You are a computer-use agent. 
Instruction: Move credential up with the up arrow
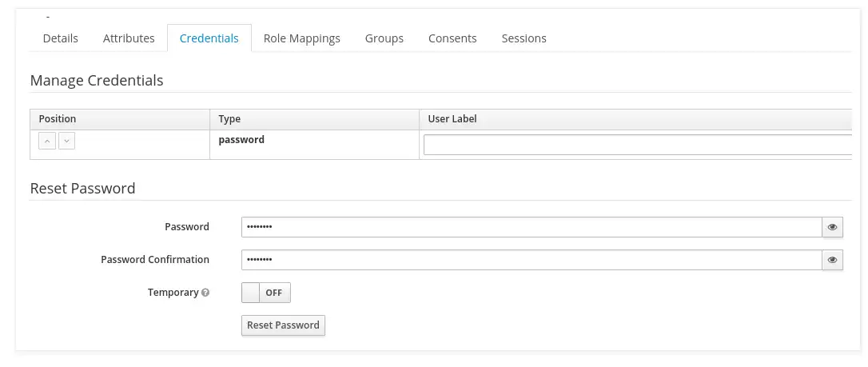(47, 142)
